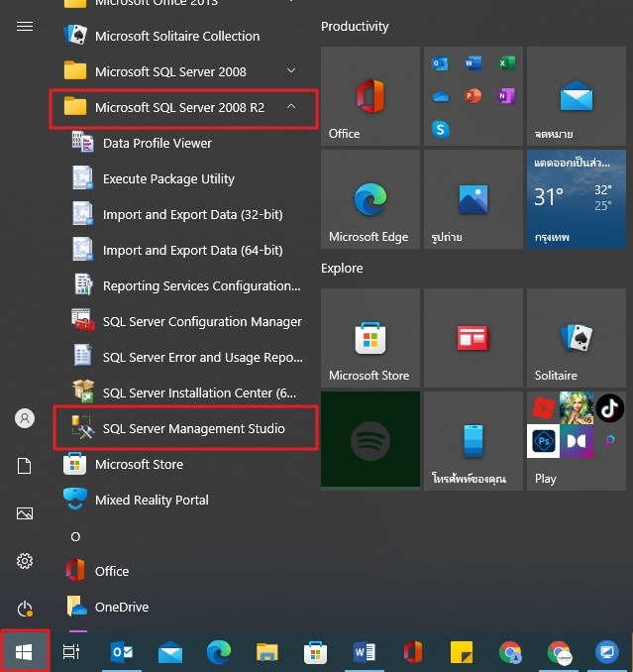
Task: Open Settings gear in the Start sidebar
Action: coord(25,561)
